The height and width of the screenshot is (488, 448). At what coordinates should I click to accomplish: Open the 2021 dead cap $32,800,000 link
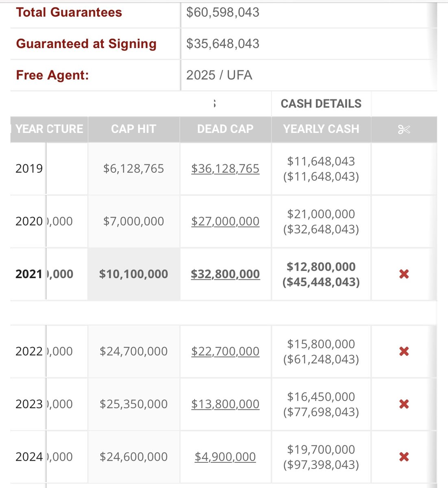coord(225,274)
